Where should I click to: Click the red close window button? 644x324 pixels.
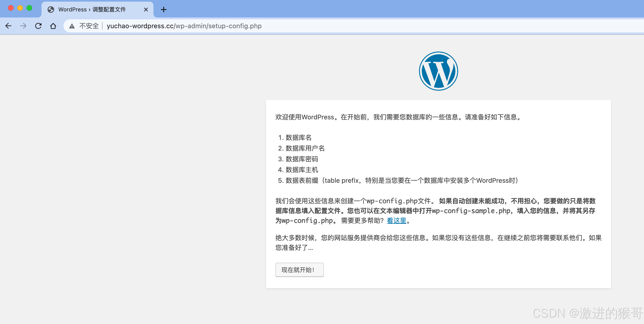pos(11,8)
